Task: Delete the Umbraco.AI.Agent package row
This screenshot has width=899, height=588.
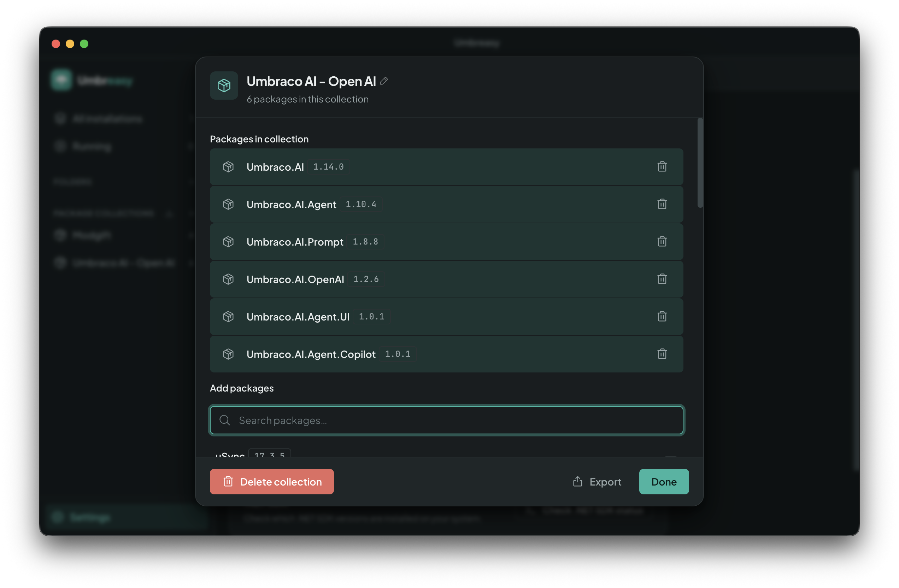Action: tap(662, 204)
